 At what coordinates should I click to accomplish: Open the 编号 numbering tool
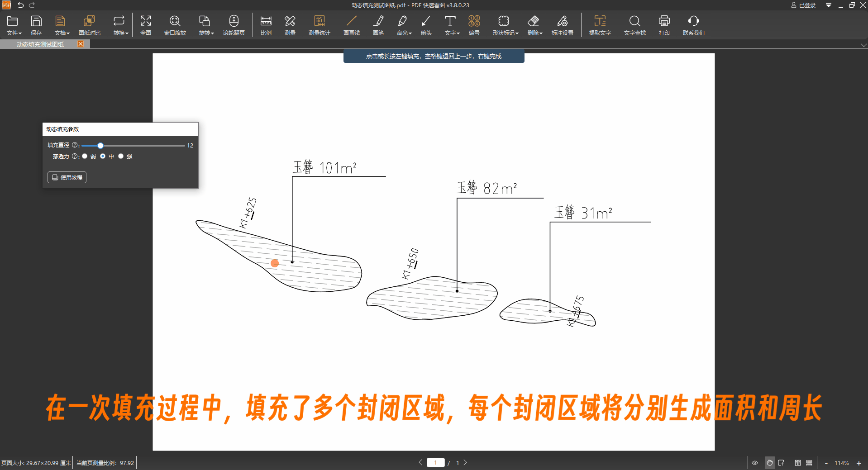coord(474,25)
